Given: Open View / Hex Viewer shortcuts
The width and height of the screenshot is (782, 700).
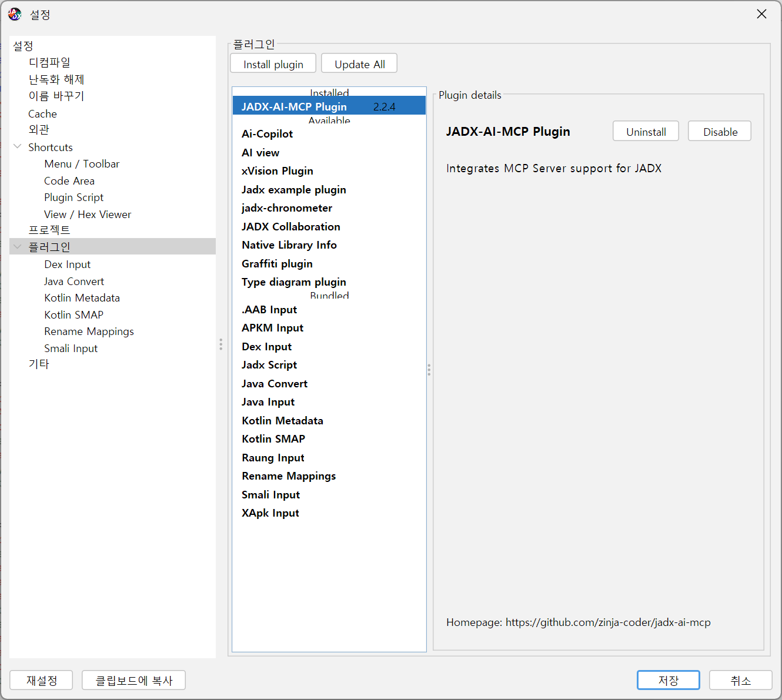Looking at the screenshot, I should tap(88, 215).
